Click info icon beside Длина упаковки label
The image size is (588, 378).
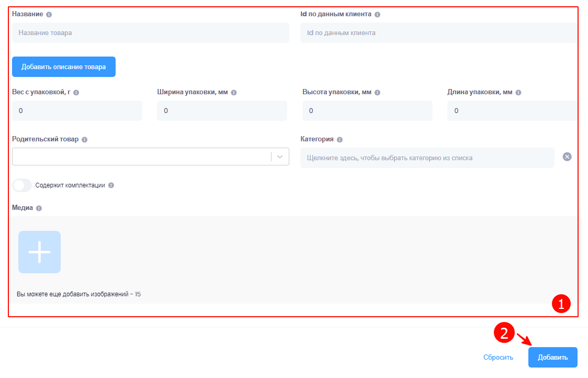518,92
